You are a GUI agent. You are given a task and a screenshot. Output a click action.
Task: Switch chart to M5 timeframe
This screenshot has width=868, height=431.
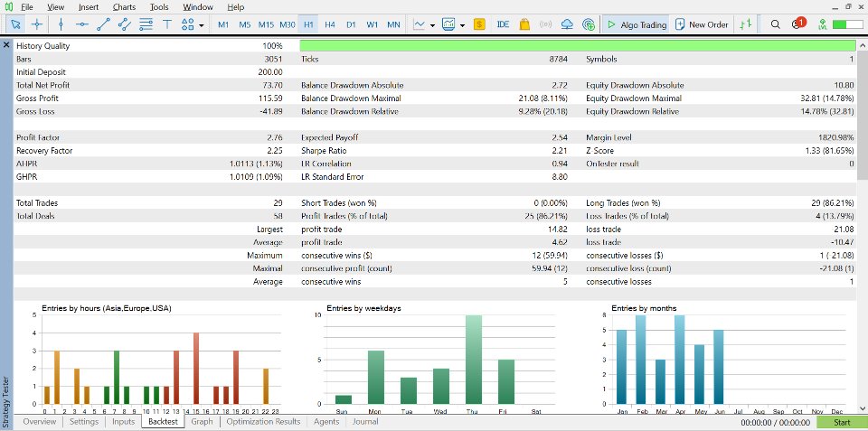click(245, 24)
